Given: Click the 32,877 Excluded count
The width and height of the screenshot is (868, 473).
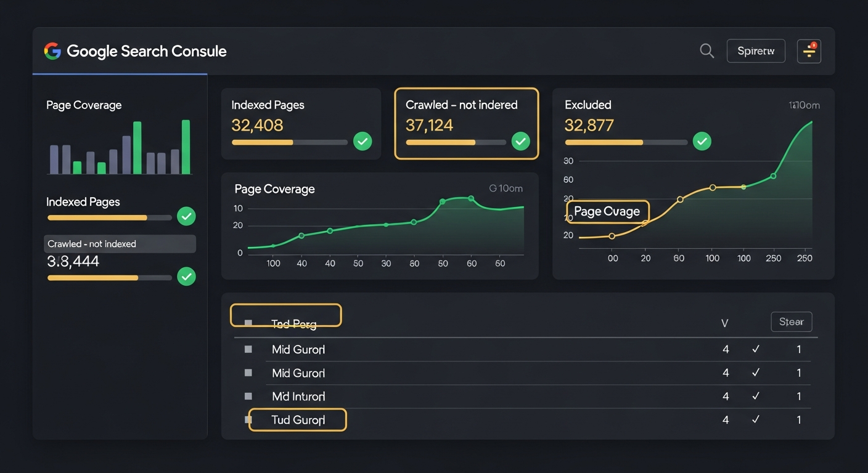Looking at the screenshot, I should click(589, 126).
